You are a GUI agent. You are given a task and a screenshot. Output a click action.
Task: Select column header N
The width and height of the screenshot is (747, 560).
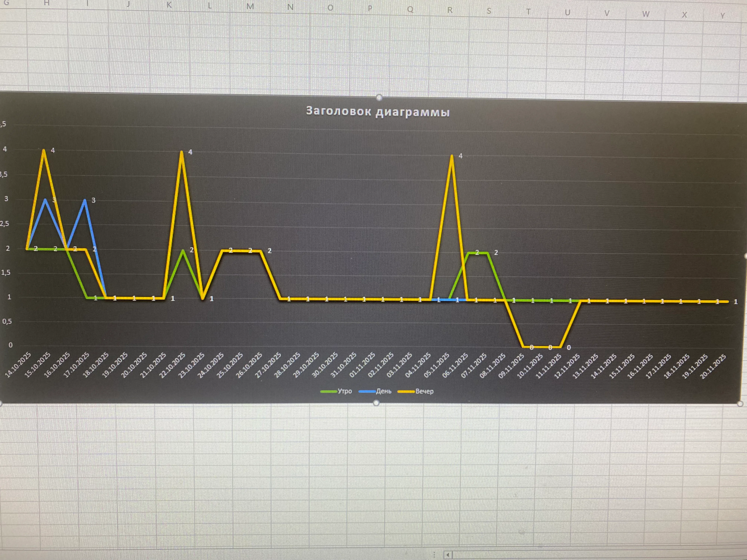pos(290,7)
